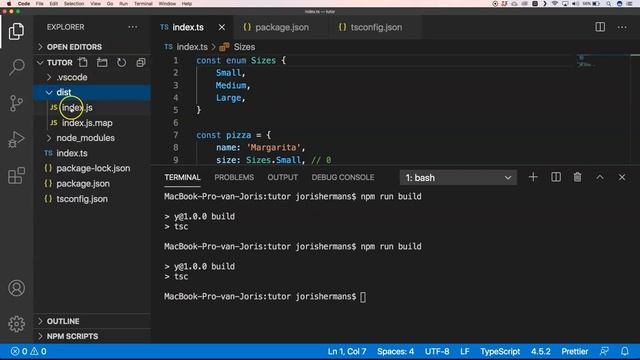Click the terminal prompt cursor
640x360 pixels.
(363, 297)
